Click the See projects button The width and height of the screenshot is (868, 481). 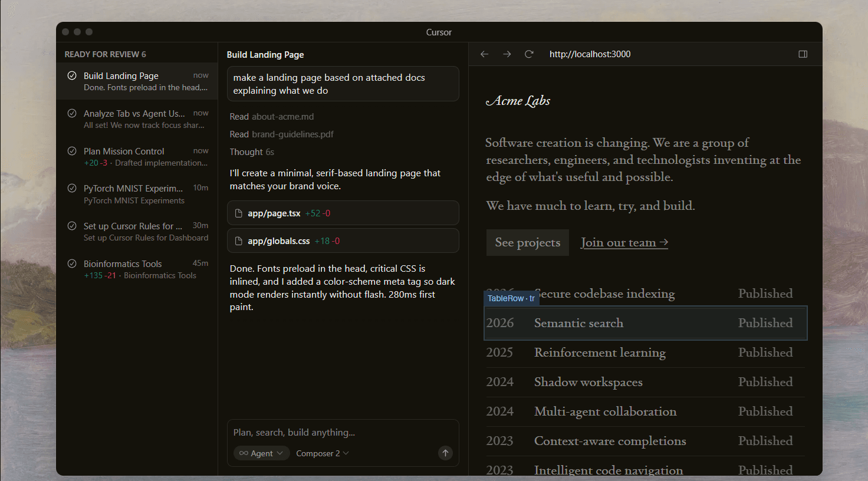click(x=527, y=242)
